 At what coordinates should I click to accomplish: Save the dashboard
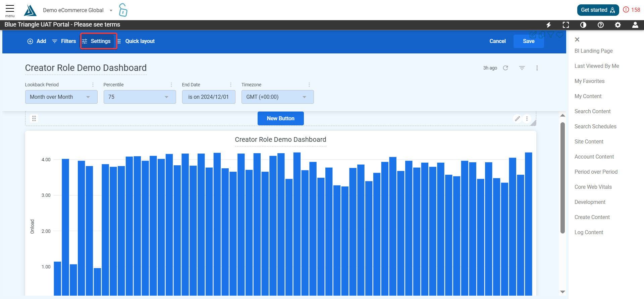pos(529,41)
